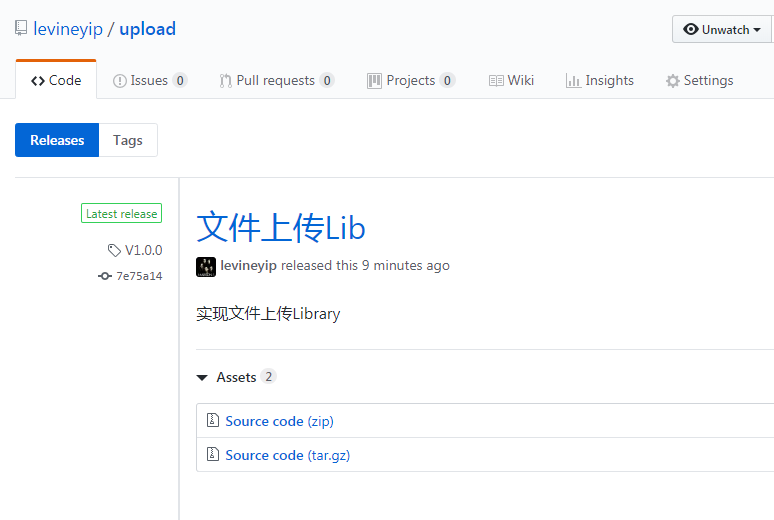This screenshot has height=520, width=774.
Task: Select the Releases button
Action: click(57, 140)
